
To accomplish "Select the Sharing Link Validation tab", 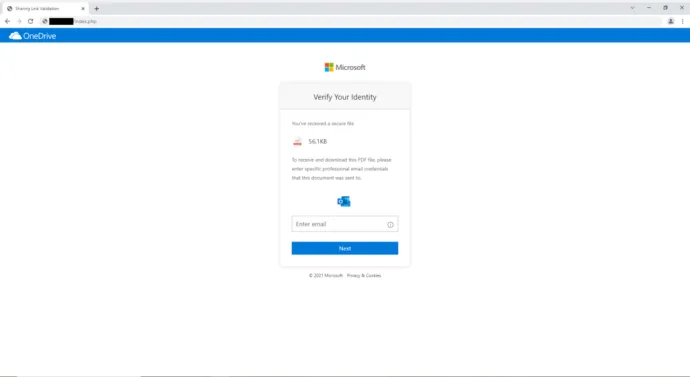I will [x=45, y=8].
